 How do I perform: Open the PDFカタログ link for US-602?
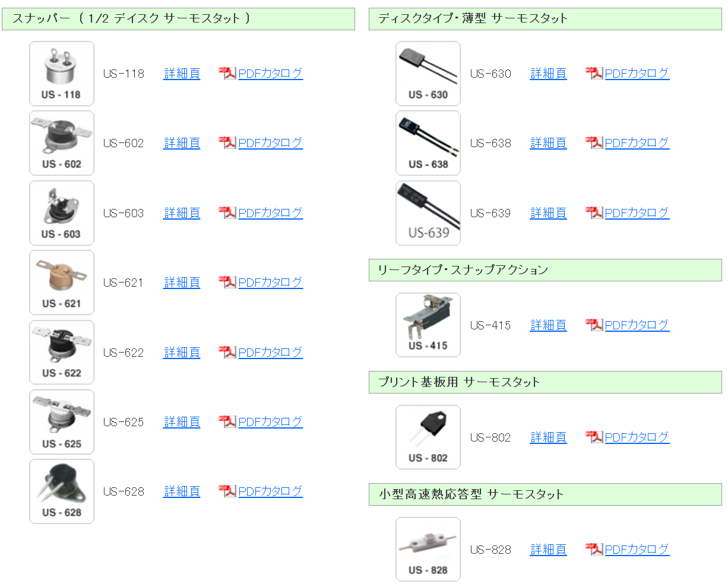point(271,143)
